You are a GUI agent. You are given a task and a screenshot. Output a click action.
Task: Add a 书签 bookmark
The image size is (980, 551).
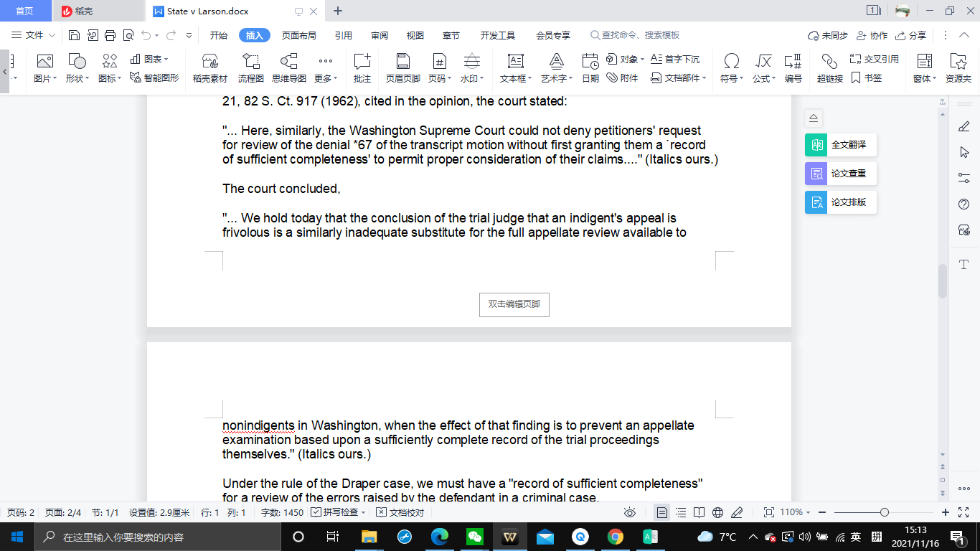[x=867, y=77]
